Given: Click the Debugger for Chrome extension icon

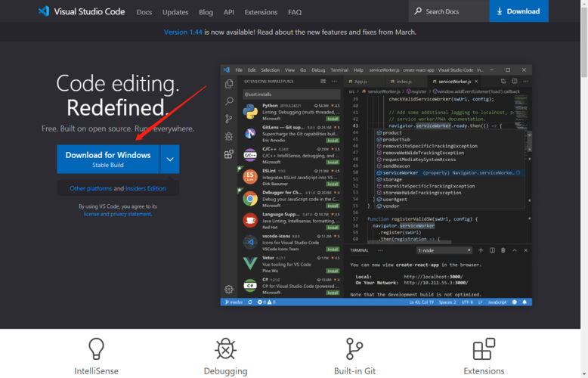Looking at the screenshot, I should (x=250, y=199).
